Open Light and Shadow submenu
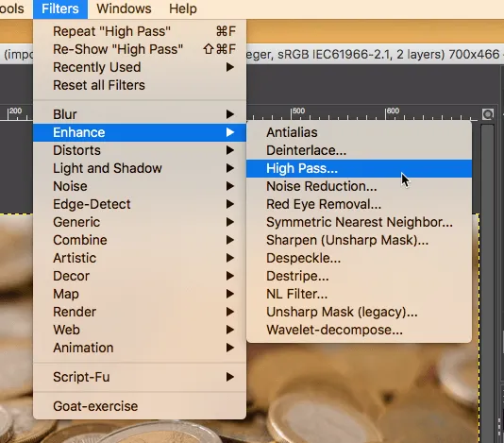 pos(140,168)
